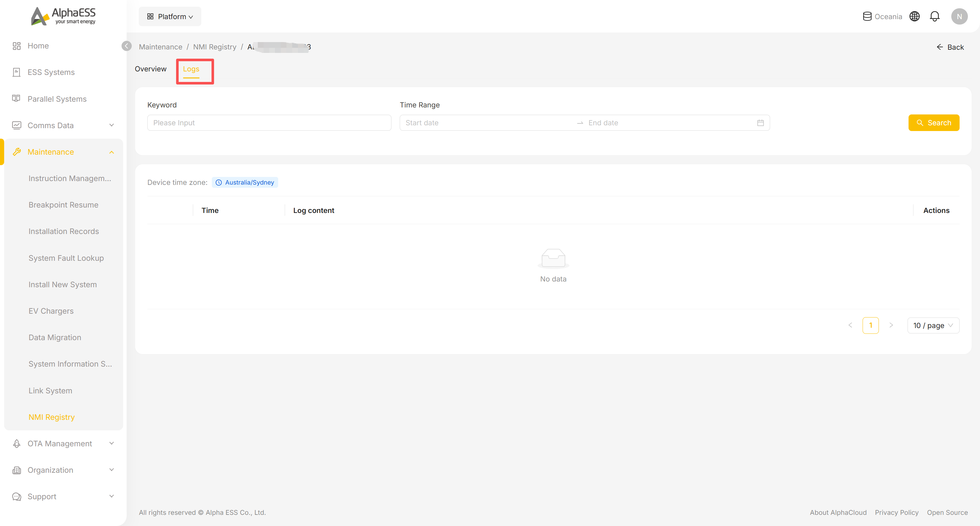The width and height of the screenshot is (980, 526).
Task: Open Breakpoint Resume
Action: [x=63, y=205]
